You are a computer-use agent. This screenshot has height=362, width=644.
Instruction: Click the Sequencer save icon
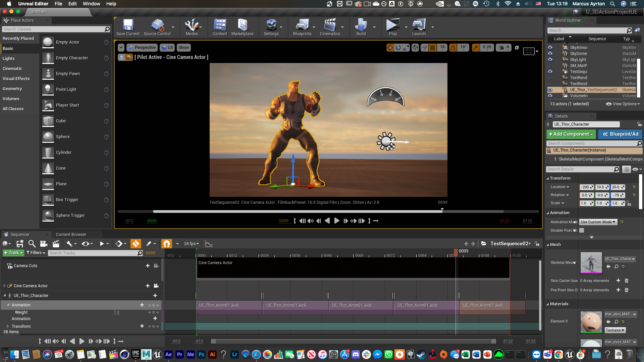[20, 244]
